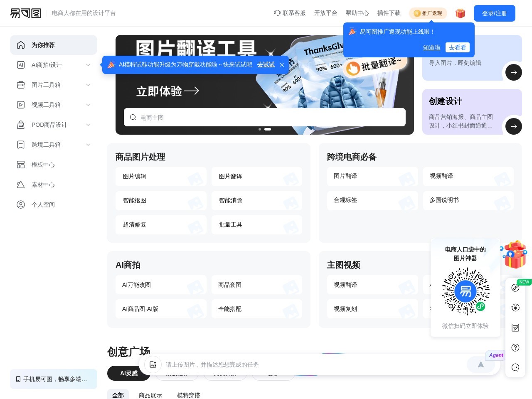The width and height of the screenshot is (532, 399).
Task: Open the feedback chat icon at bottom right
Action: [x=515, y=367]
